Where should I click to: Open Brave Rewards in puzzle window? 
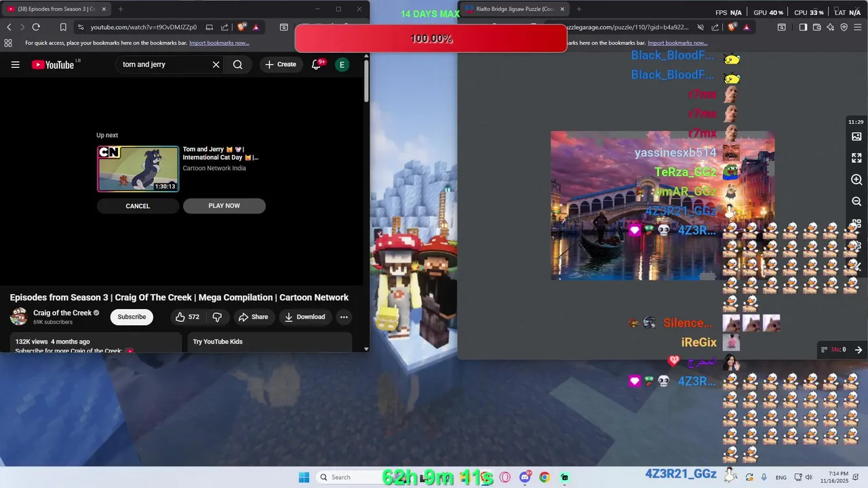(746, 27)
